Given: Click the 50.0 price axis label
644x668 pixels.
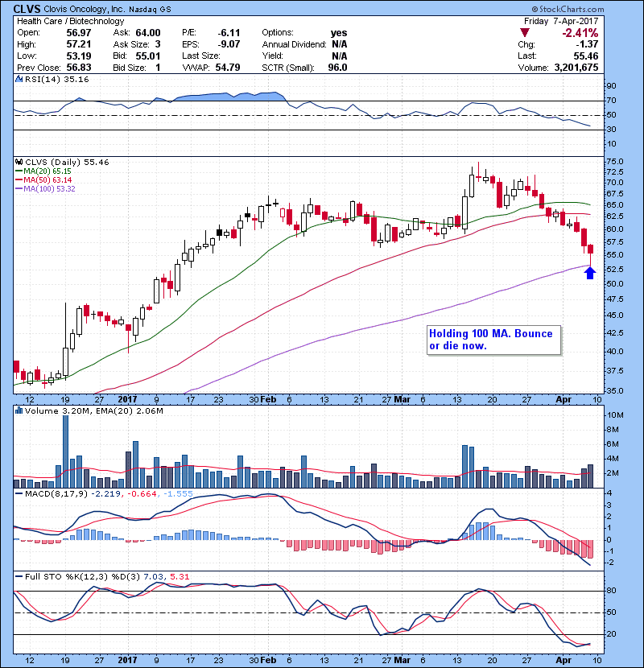Looking at the screenshot, I should [614, 284].
